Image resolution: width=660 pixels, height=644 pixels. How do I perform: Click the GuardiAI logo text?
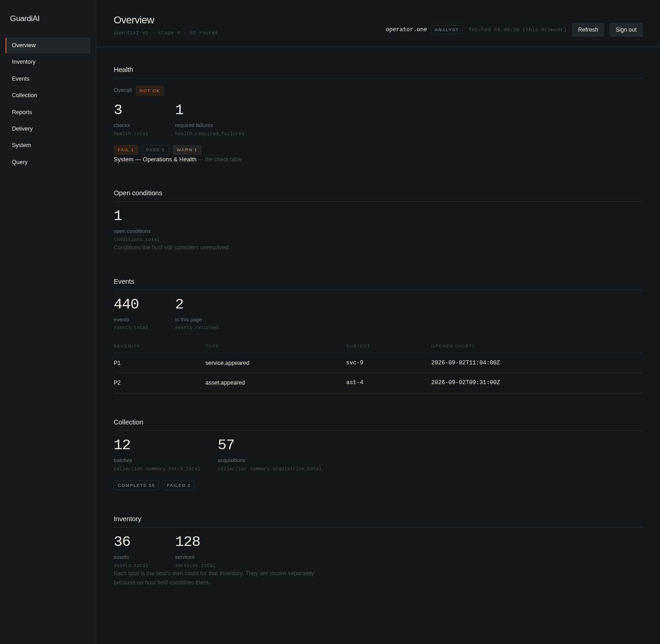coord(25,19)
